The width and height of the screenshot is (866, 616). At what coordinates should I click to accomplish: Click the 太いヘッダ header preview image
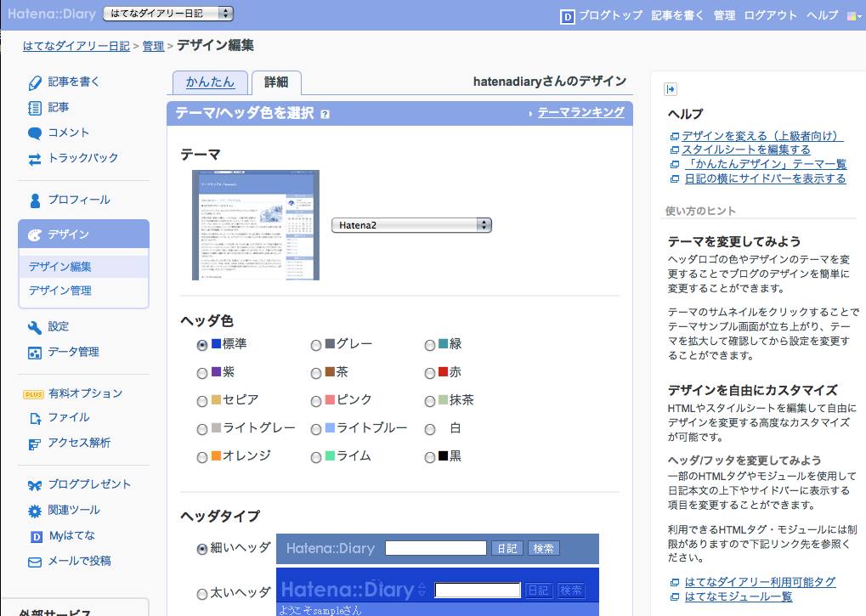point(438,591)
